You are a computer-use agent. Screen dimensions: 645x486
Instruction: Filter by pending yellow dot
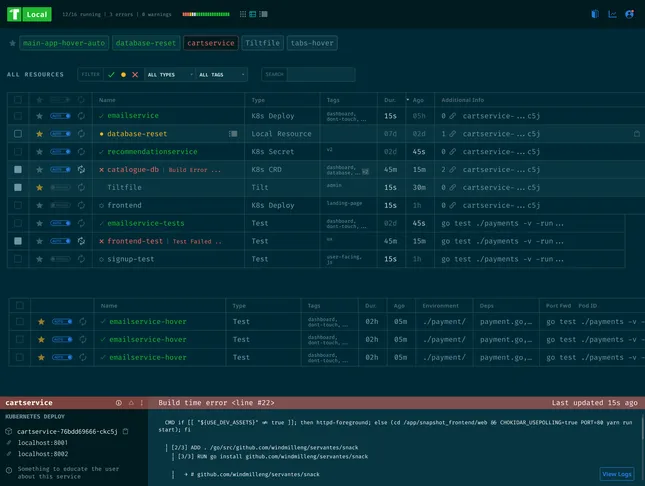click(x=123, y=74)
